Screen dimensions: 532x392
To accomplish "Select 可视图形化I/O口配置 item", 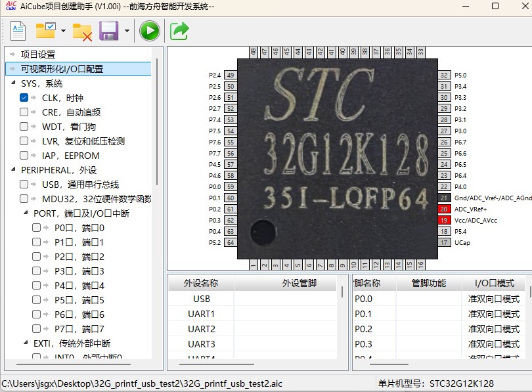I will pos(78,69).
